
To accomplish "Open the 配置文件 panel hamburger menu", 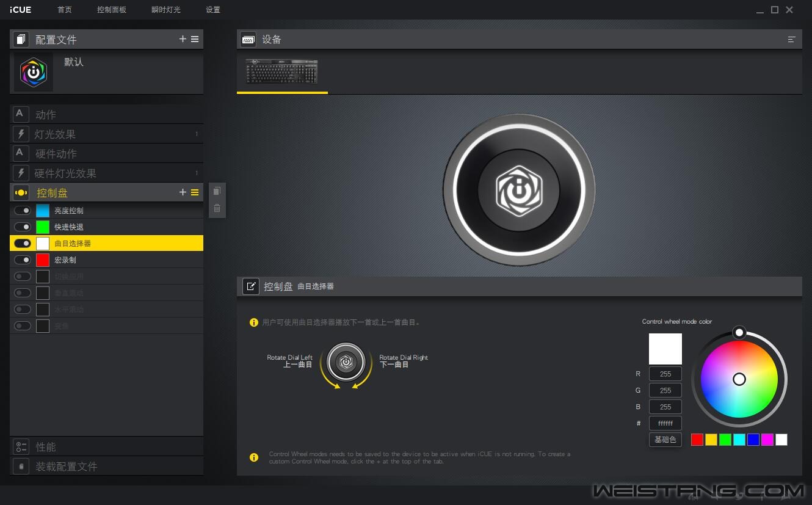I will point(195,39).
